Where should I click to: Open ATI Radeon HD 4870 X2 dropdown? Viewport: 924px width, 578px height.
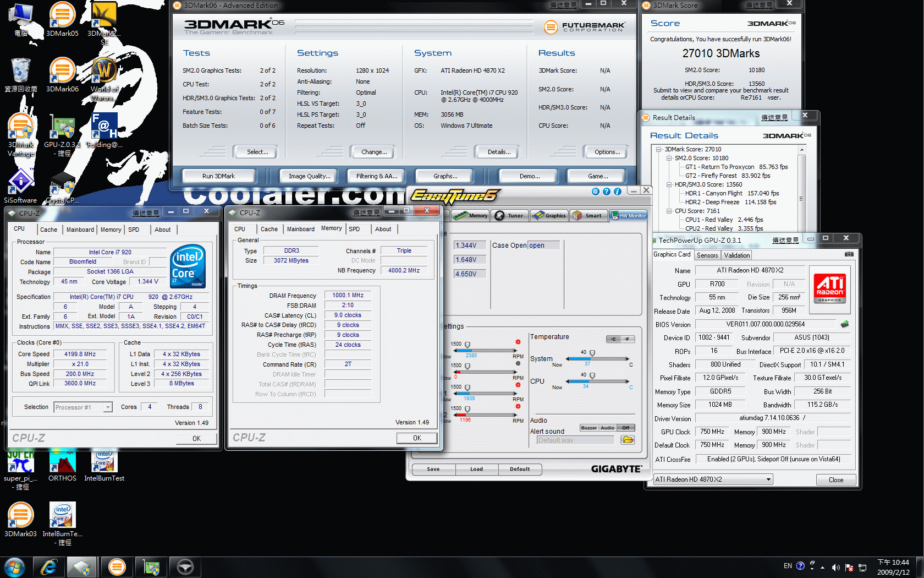pyautogui.click(x=713, y=479)
